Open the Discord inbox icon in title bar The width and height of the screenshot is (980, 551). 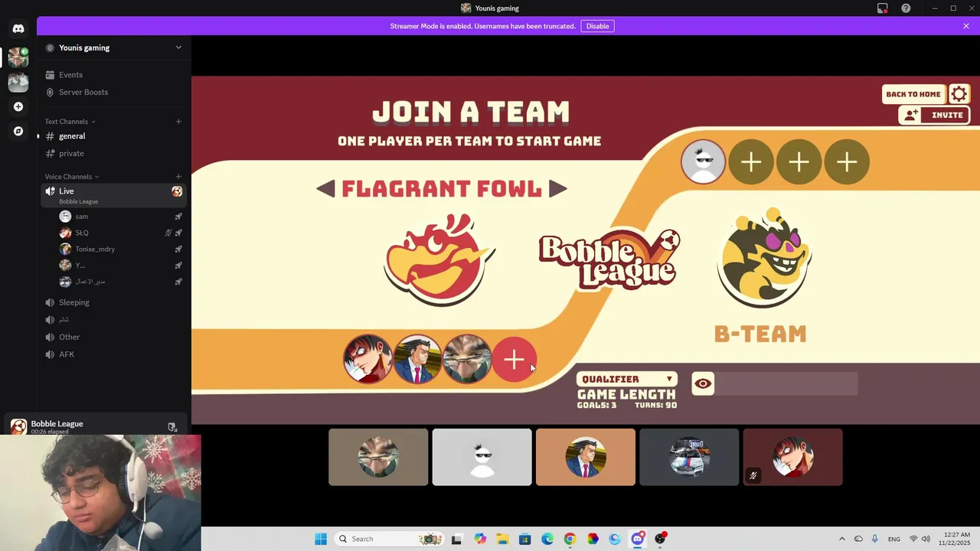point(883,8)
